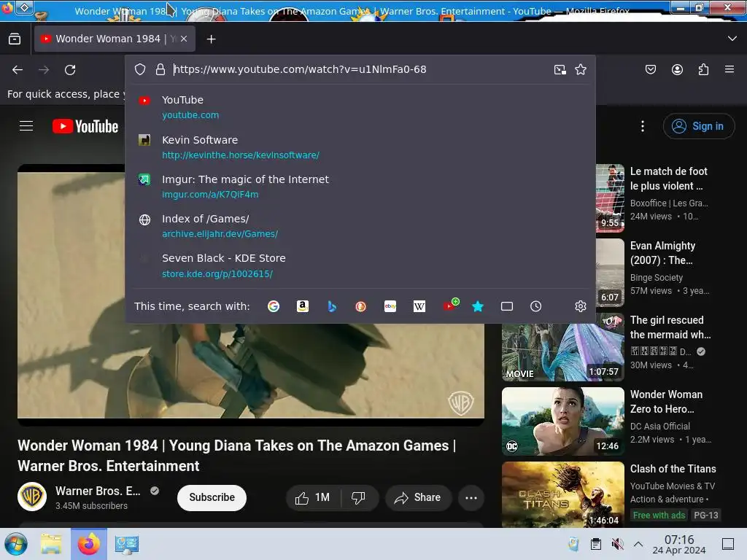Search this time with eBay
The image size is (747, 560).
(x=390, y=306)
